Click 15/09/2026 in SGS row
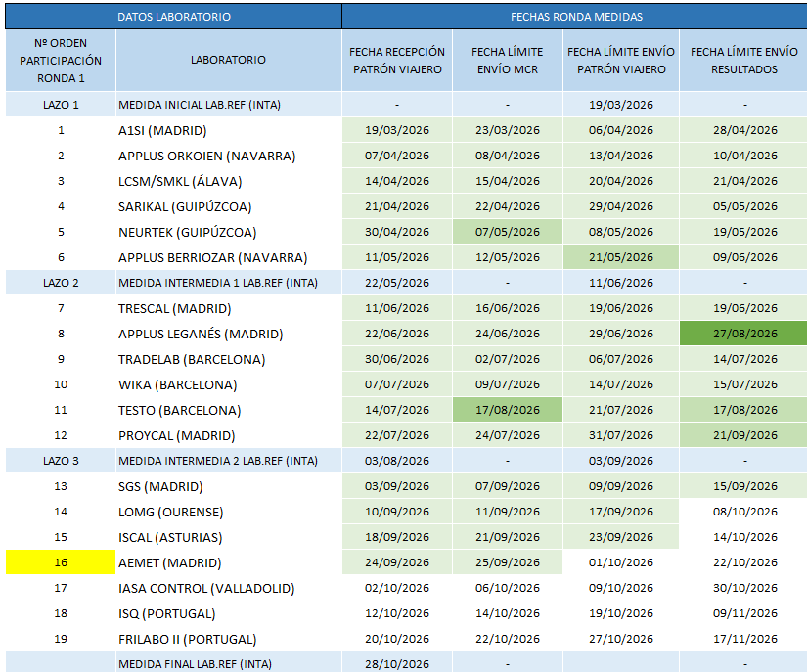 pyautogui.click(x=743, y=486)
